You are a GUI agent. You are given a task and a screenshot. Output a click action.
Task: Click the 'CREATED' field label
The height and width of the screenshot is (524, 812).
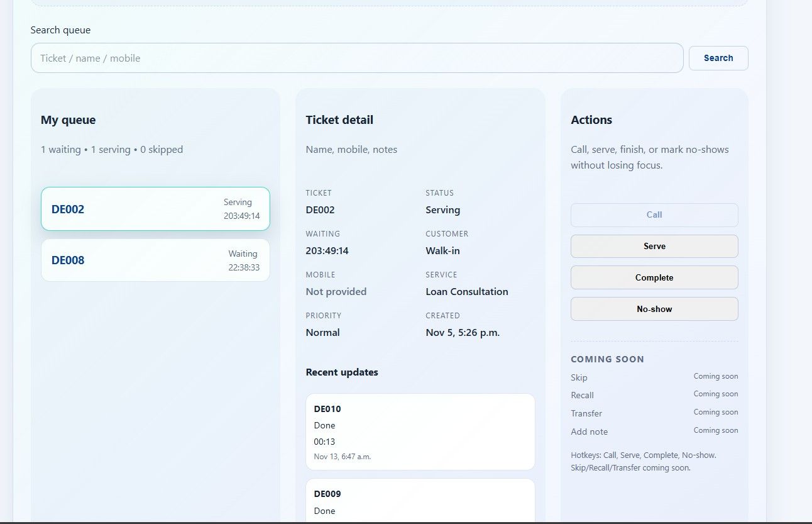[x=442, y=316]
